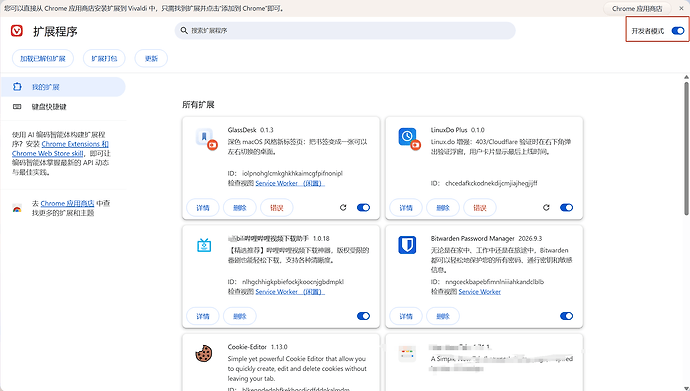Disable the Bitwarden Password Manager toggle

(x=566, y=316)
